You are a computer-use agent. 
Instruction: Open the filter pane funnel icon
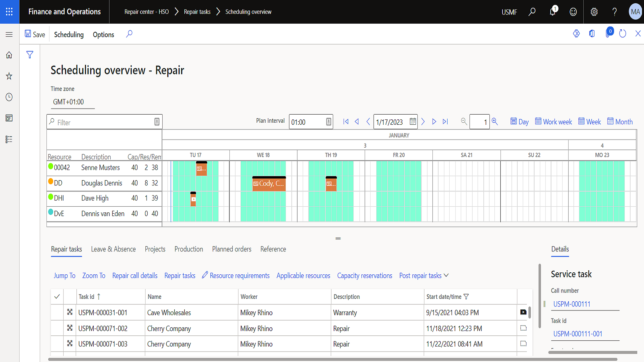(30, 55)
